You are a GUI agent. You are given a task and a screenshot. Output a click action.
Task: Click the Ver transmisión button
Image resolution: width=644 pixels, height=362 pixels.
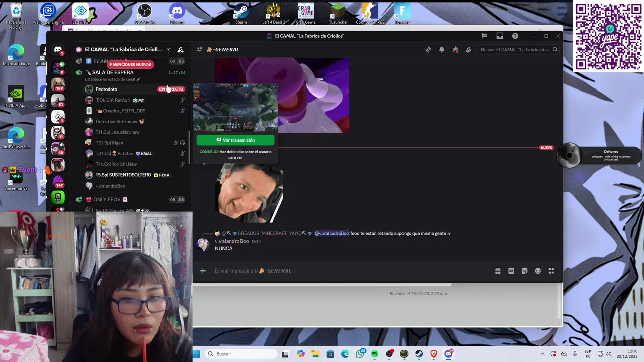(235, 140)
